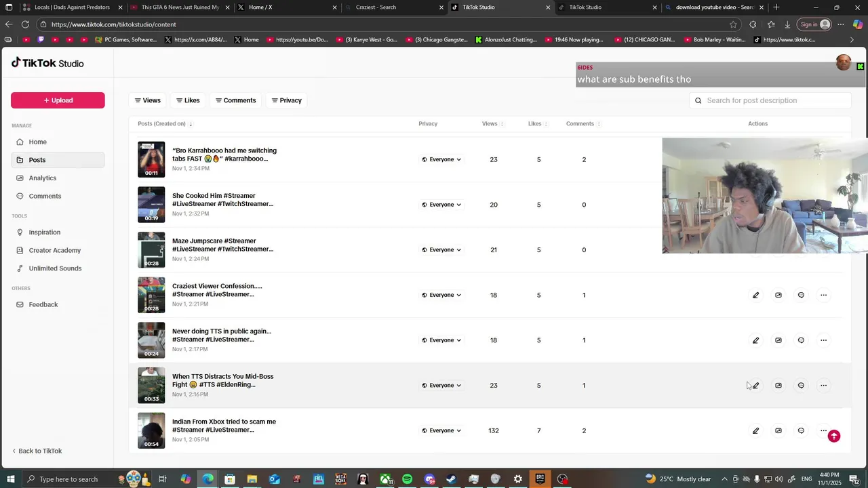The width and height of the screenshot is (868, 488).
Task: Go back with the browser back arrow
Action: (x=9, y=24)
